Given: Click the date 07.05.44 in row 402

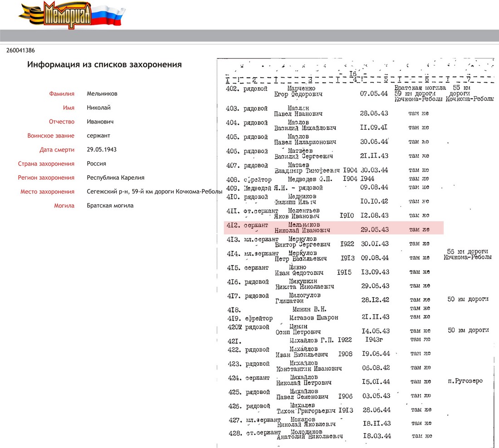Looking at the screenshot, I should click(x=374, y=94).
